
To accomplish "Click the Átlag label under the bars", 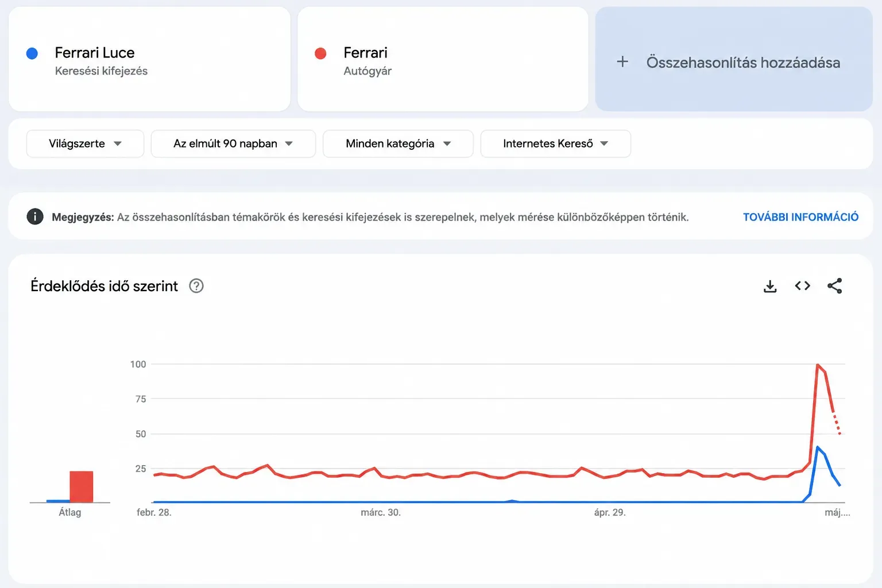I will (70, 512).
